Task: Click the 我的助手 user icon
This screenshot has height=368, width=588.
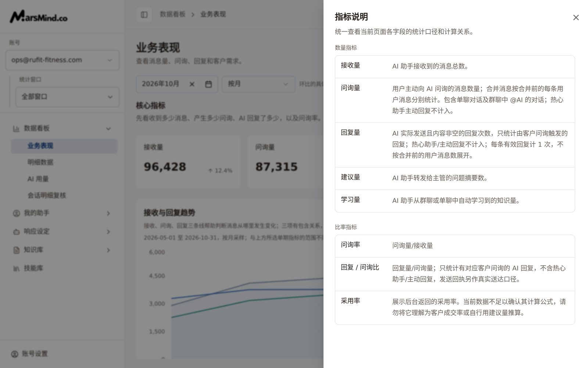Action: point(16,213)
